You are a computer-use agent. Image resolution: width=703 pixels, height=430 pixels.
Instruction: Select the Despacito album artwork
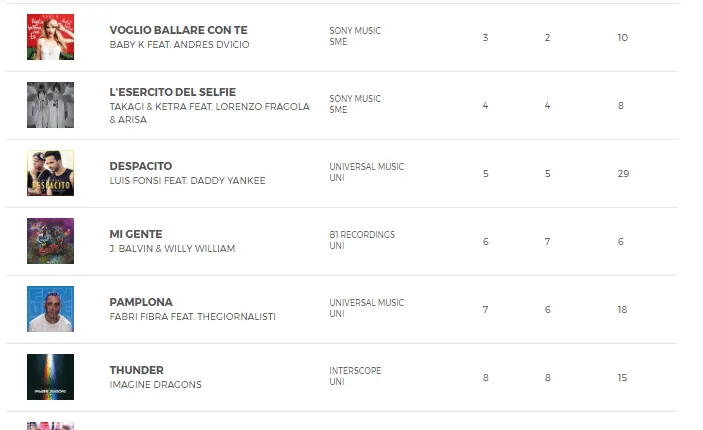[50, 173]
